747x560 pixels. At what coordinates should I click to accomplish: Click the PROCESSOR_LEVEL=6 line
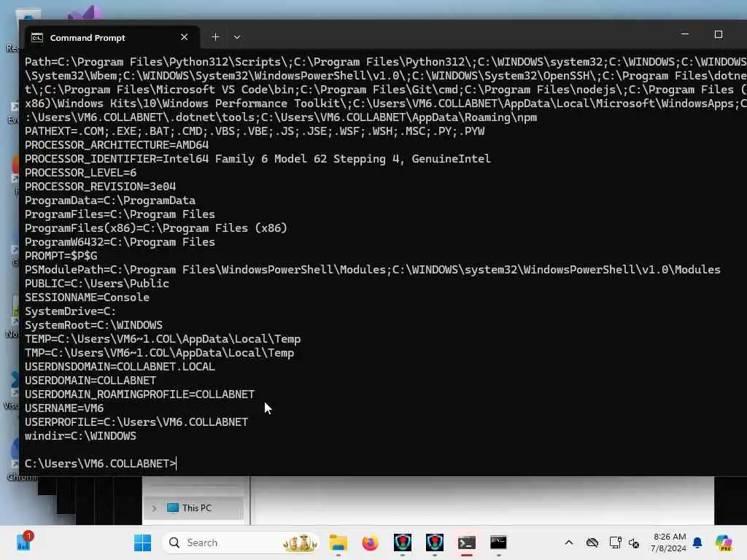pyautogui.click(x=80, y=172)
